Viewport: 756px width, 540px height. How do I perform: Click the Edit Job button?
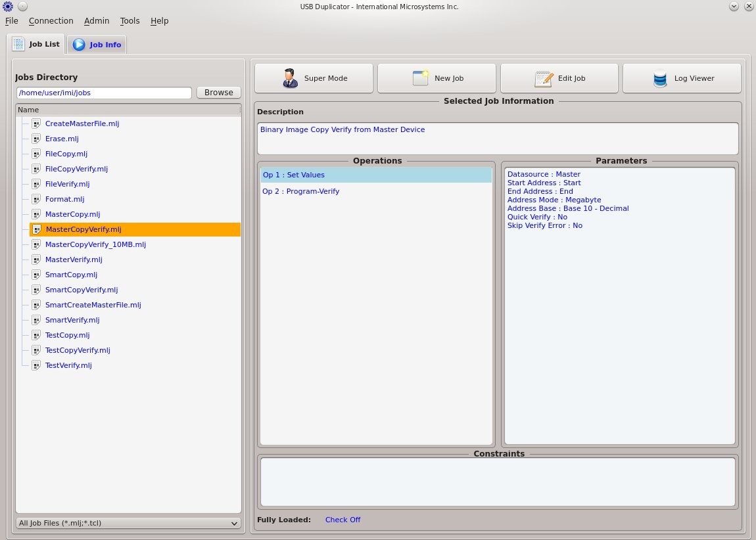pyautogui.click(x=559, y=78)
